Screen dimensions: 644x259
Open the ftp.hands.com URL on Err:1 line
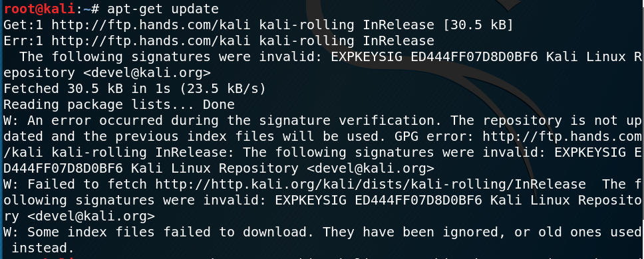152,41
